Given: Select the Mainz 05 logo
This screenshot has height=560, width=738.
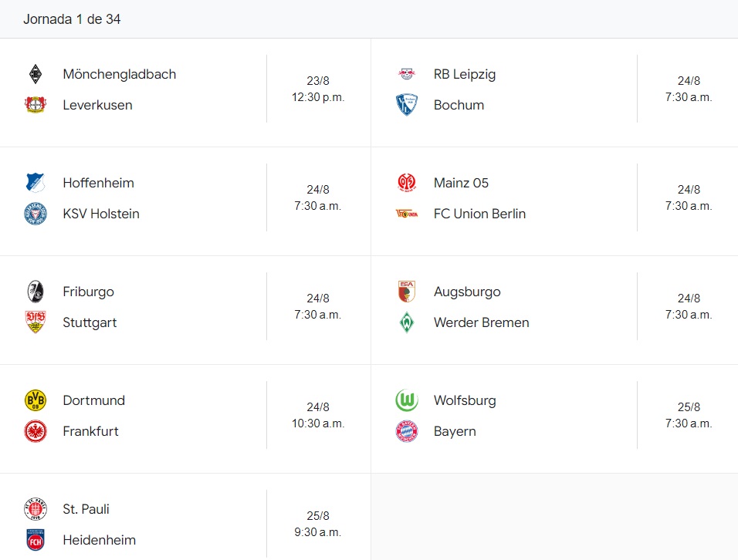Looking at the screenshot, I should (407, 183).
